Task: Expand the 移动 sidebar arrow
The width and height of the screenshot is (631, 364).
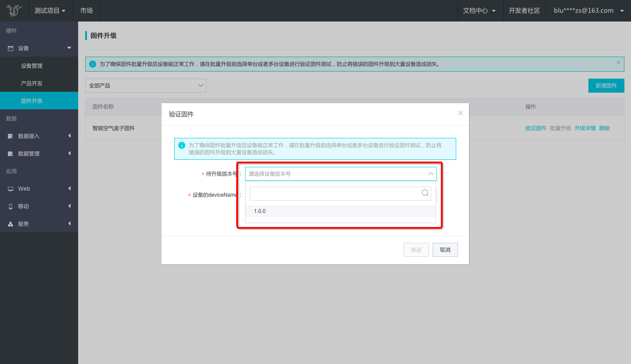Action: (x=69, y=206)
